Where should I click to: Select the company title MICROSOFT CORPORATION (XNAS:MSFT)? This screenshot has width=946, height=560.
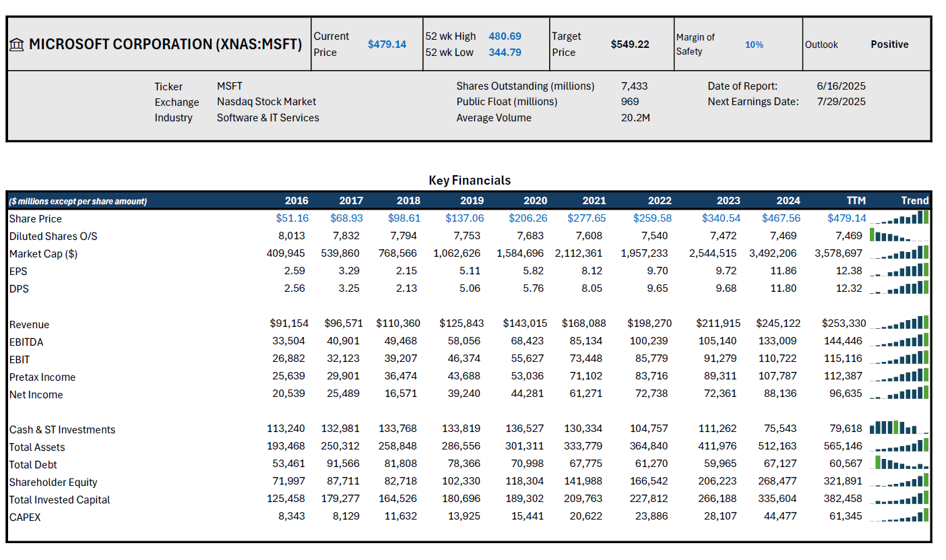tap(166, 44)
